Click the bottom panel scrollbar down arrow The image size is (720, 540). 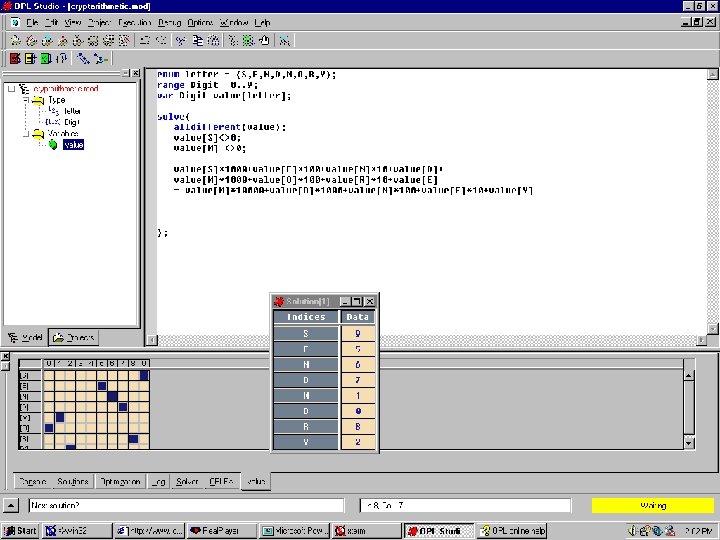pos(689,443)
